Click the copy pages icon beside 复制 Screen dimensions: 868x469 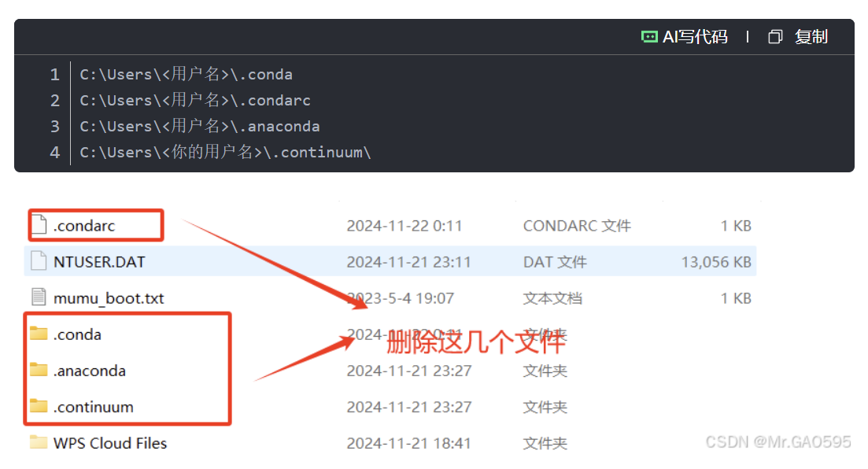(774, 36)
